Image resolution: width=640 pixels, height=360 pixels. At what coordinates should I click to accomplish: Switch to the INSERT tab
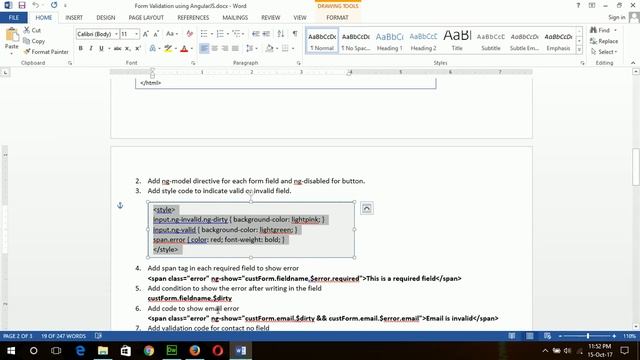[74, 18]
